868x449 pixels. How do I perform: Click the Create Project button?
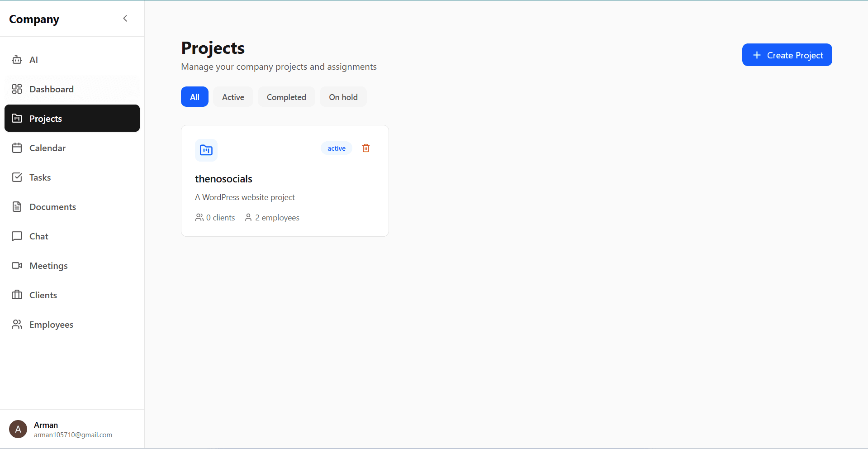(787, 55)
